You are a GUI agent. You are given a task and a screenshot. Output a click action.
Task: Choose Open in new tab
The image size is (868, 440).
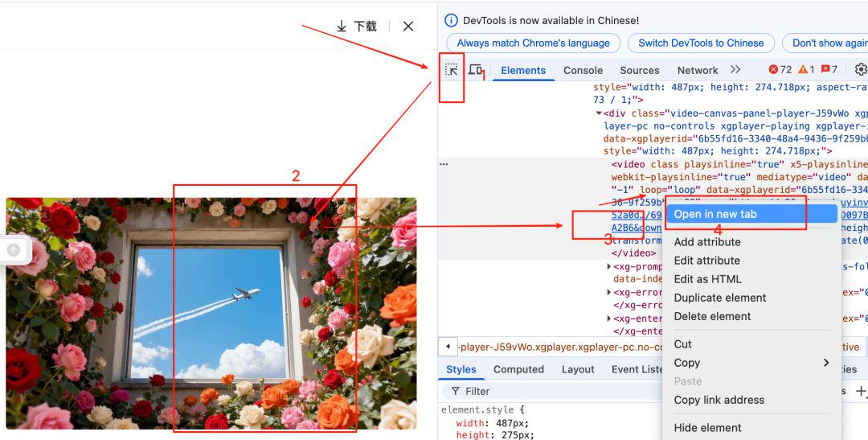pyautogui.click(x=715, y=214)
